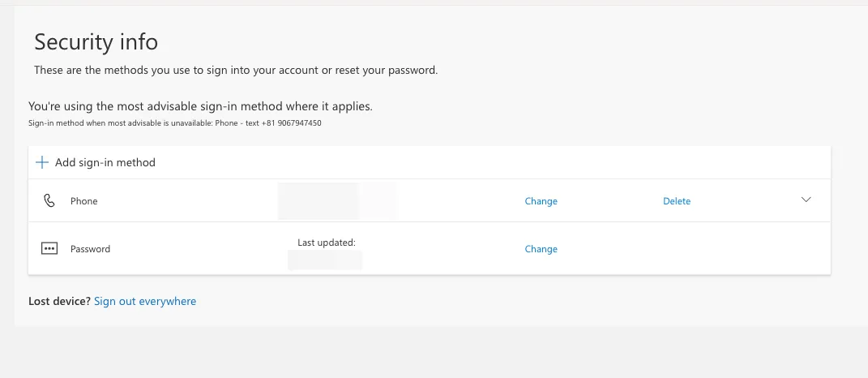Click the fallback sign-in method line with +81 number
Screen dimensions: 868x378
pyautogui.click(x=175, y=123)
